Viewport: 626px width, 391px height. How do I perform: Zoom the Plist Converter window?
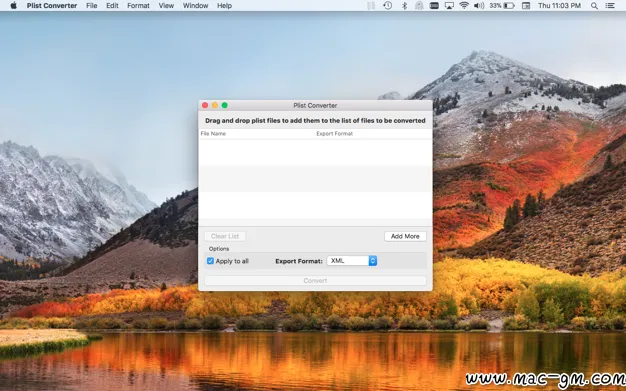pyautogui.click(x=224, y=105)
